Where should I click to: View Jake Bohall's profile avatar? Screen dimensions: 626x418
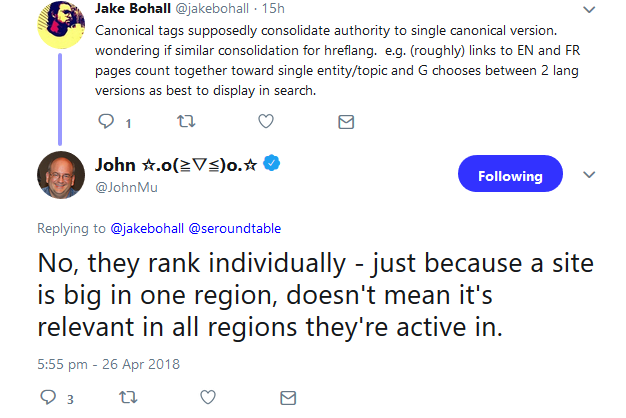pos(60,22)
